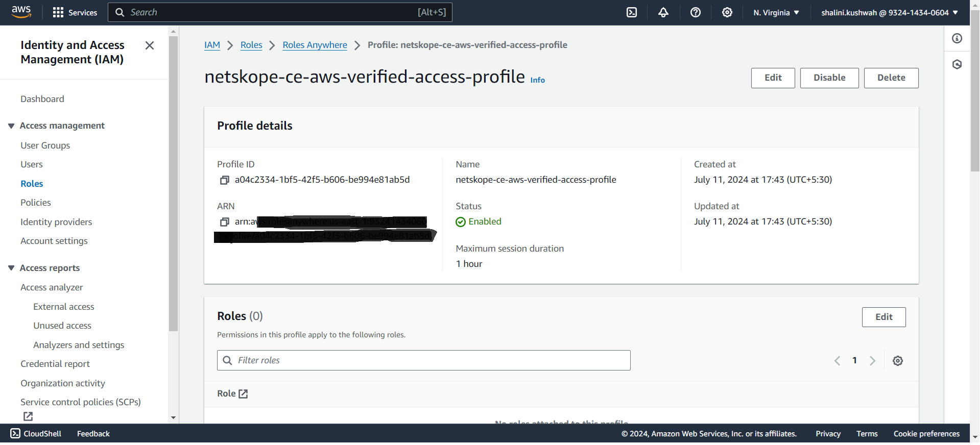
Task: Open the Services grid menu
Action: click(x=75, y=12)
